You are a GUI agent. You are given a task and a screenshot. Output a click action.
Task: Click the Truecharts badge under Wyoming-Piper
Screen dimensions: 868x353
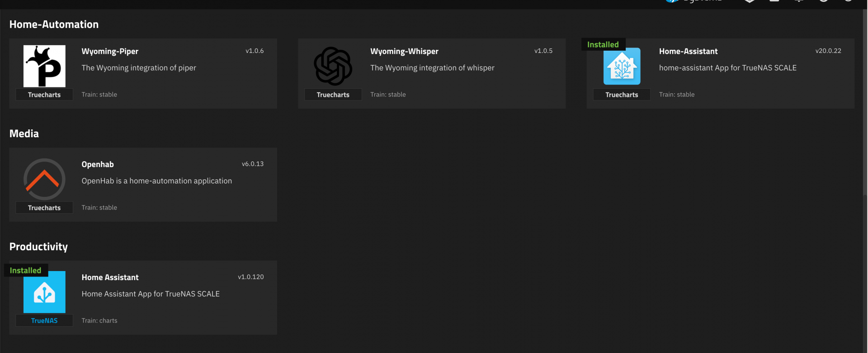click(44, 95)
